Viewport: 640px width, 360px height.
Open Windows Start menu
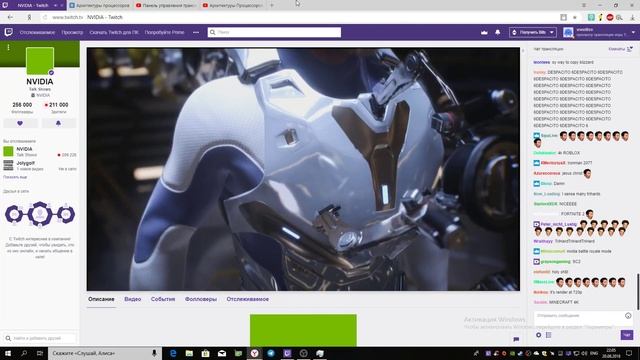(x=8, y=353)
